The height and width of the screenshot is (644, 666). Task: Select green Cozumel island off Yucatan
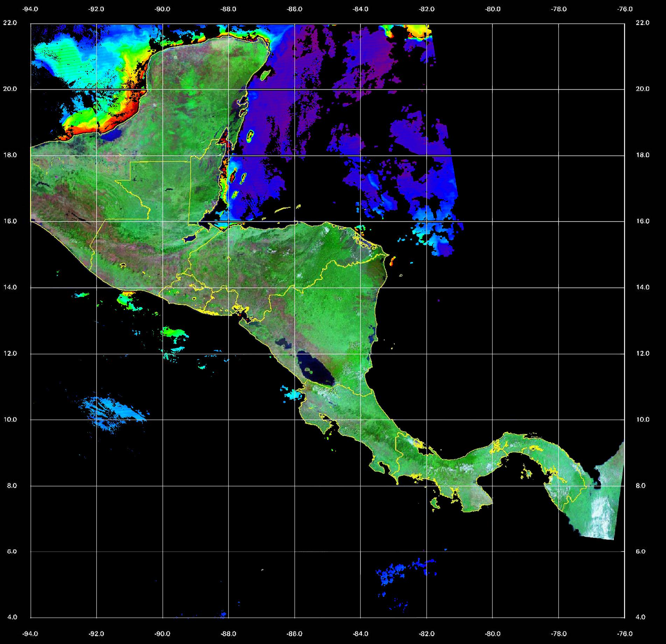point(265,74)
